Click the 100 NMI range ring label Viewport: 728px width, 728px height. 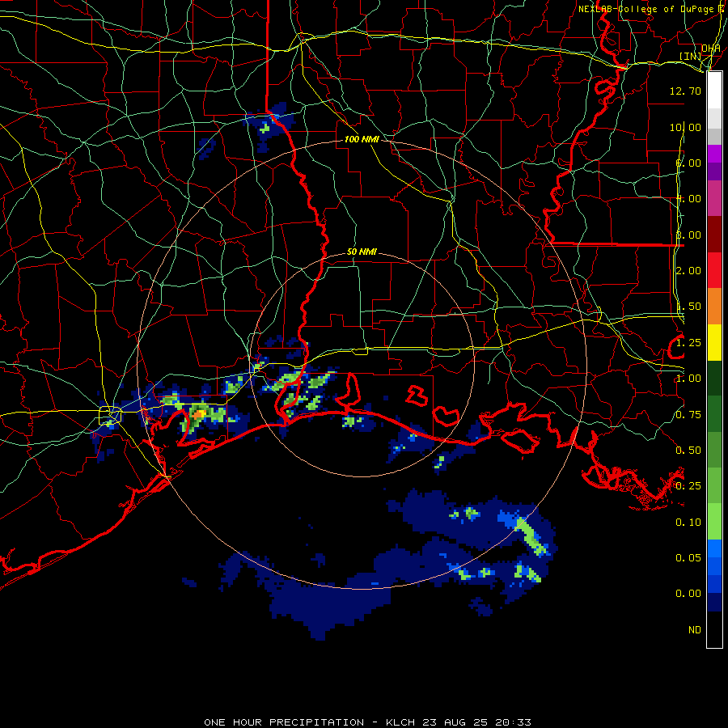pyautogui.click(x=362, y=139)
